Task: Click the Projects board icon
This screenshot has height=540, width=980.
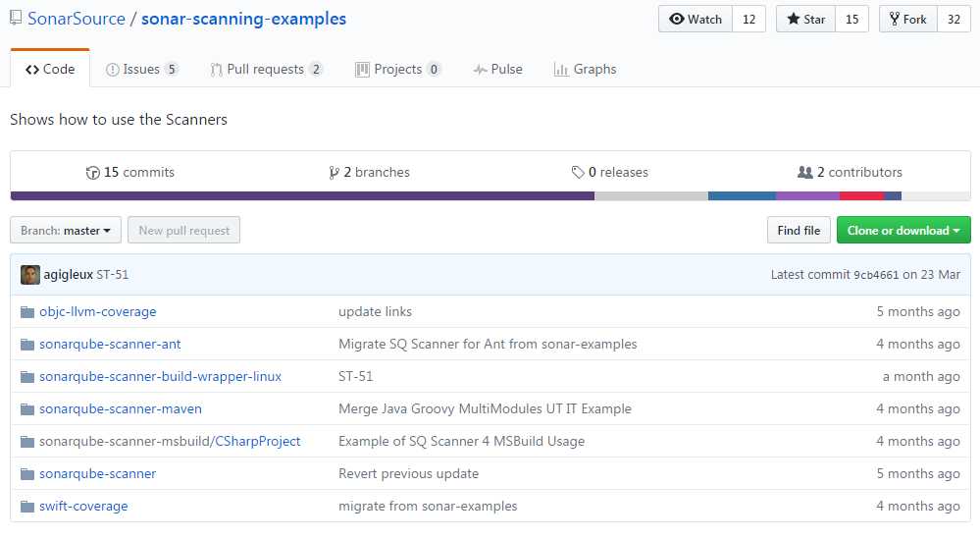Action: coord(362,70)
